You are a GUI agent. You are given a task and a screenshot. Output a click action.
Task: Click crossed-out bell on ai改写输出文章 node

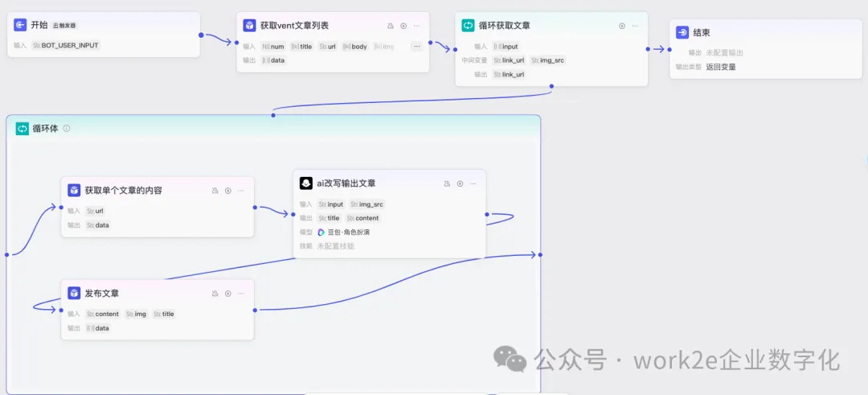click(447, 183)
